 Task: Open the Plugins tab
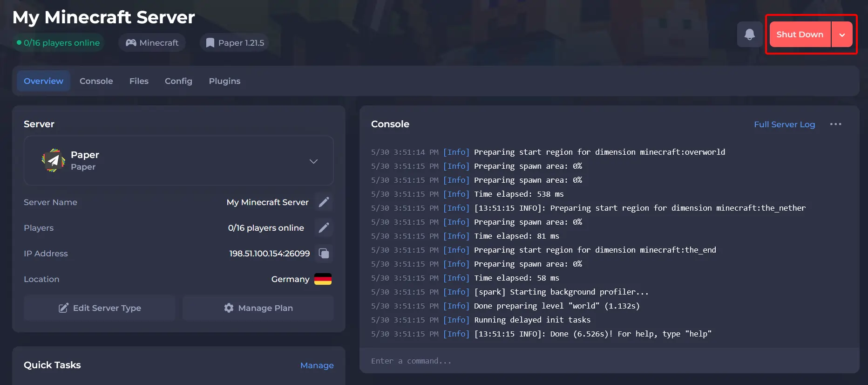tap(224, 81)
